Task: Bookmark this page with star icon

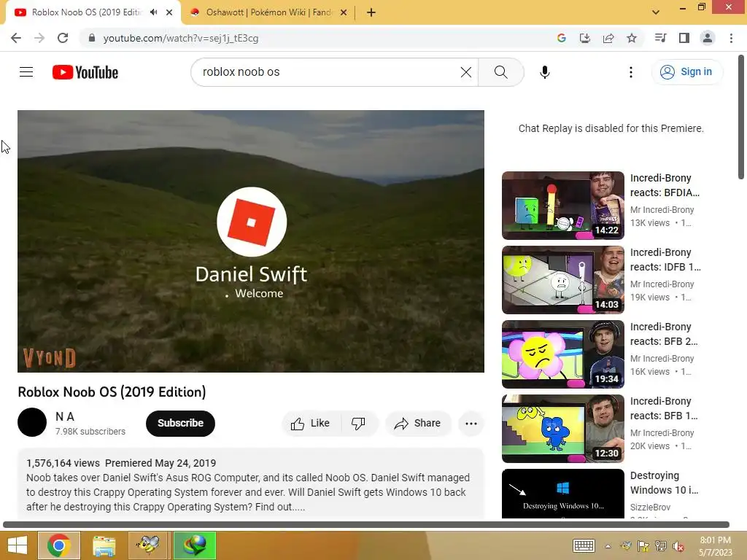Action: click(x=632, y=38)
